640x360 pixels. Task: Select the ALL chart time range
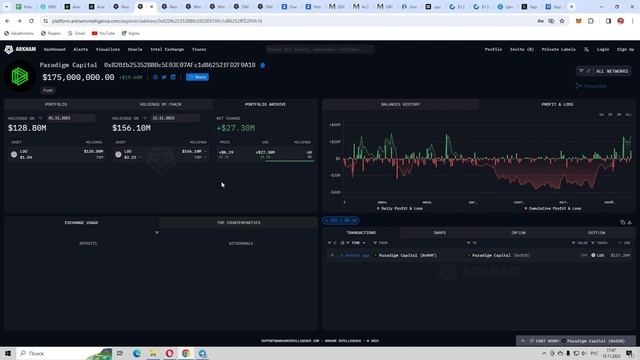(x=629, y=115)
